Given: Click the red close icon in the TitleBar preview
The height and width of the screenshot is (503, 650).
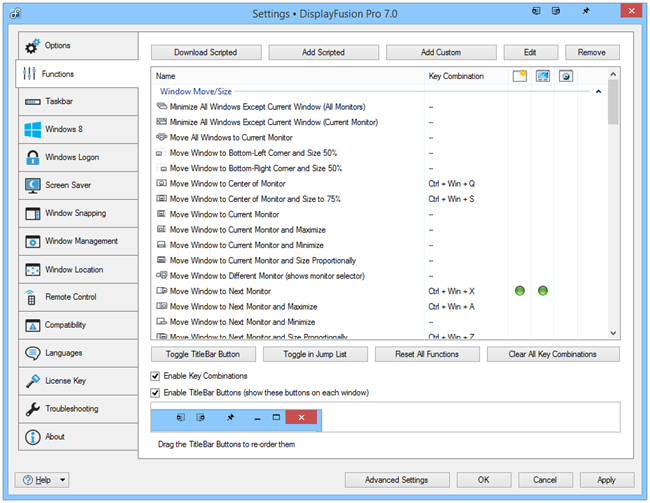Looking at the screenshot, I should coord(301,417).
